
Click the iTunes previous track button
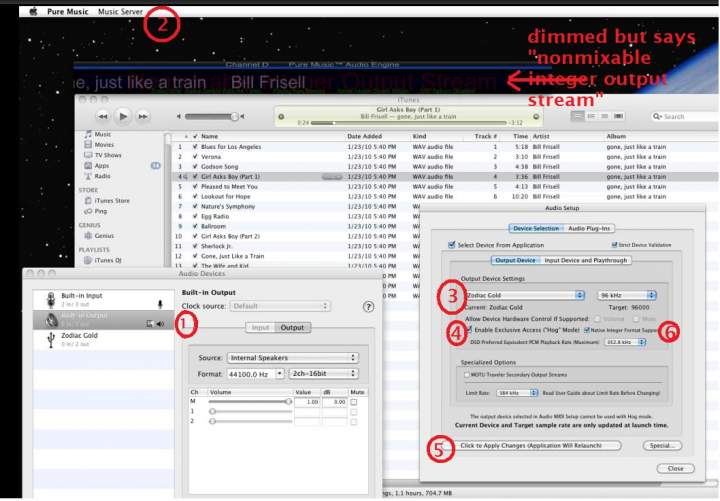coord(103,117)
